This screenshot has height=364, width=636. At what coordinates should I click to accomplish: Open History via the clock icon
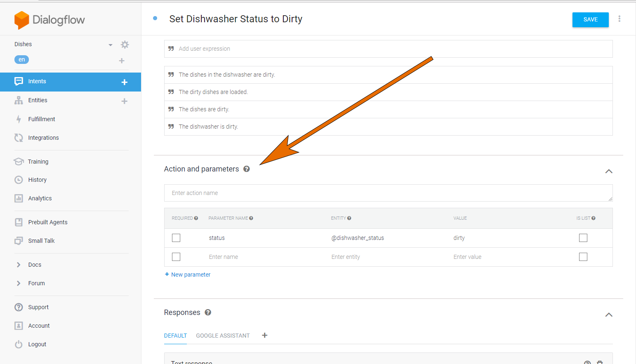click(19, 180)
